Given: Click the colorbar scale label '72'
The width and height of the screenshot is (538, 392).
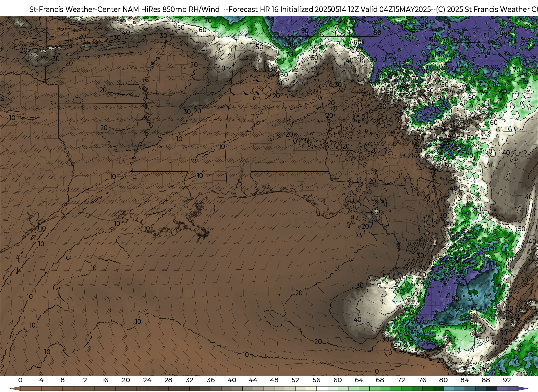Looking at the screenshot, I should pyautogui.click(x=401, y=380).
